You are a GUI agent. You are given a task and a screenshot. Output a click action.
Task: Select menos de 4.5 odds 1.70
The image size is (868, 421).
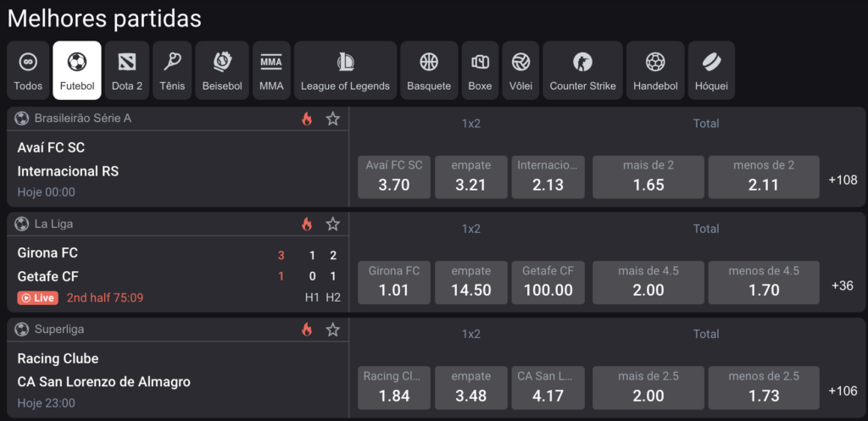[764, 283]
